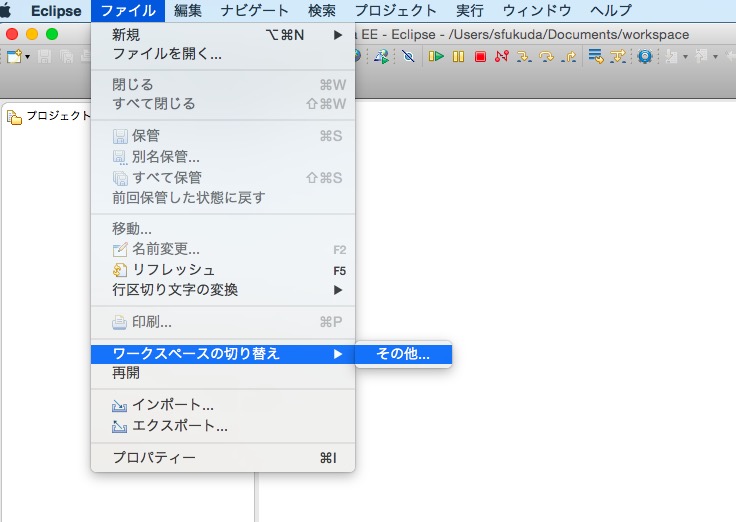Screen dimensions: 736x522
Task: Click 前回保管した状態に戻す entry
Action: pyautogui.click(x=223, y=198)
